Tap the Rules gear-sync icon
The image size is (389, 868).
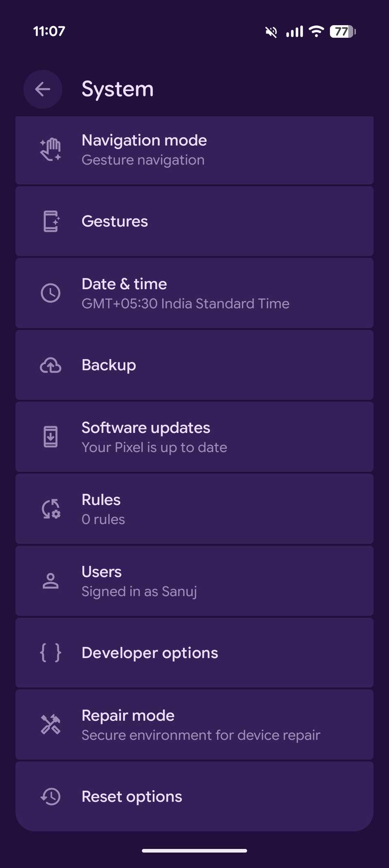[51, 509]
